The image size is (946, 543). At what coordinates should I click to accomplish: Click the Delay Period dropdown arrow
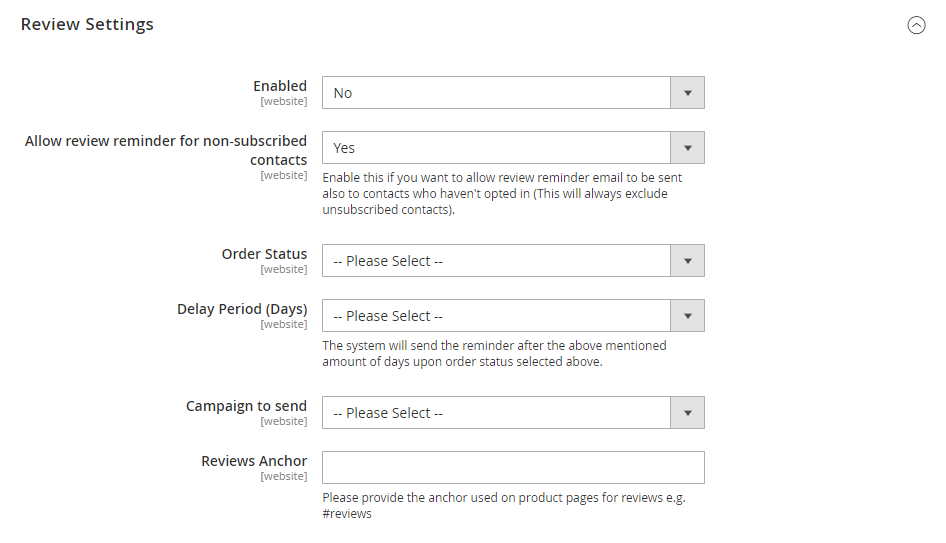pyautogui.click(x=687, y=315)
